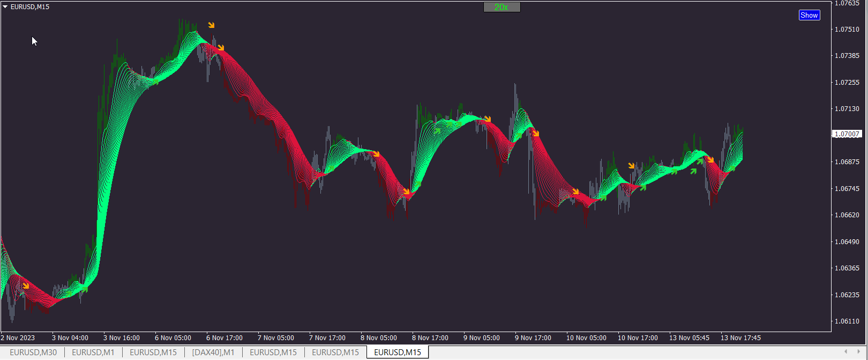Viewport: 868px width, 360px height.
Task: Click the 9 Nov 05:00 time label
Action: [482, 338]
